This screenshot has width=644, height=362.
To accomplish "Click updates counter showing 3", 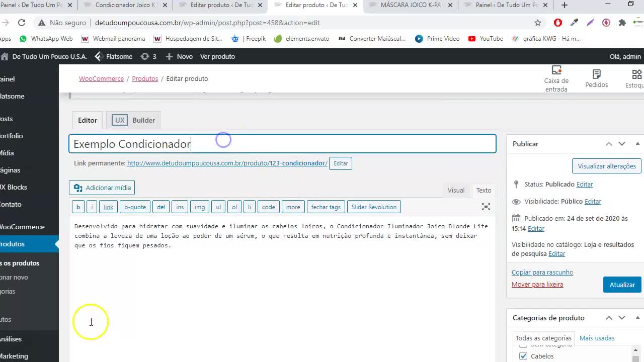I will [x=148, y=56].
